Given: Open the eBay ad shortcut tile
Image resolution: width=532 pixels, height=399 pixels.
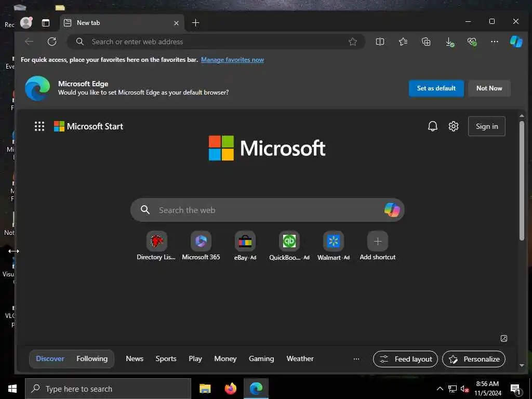Looking at the screenshot, I should tap(245, 246).
